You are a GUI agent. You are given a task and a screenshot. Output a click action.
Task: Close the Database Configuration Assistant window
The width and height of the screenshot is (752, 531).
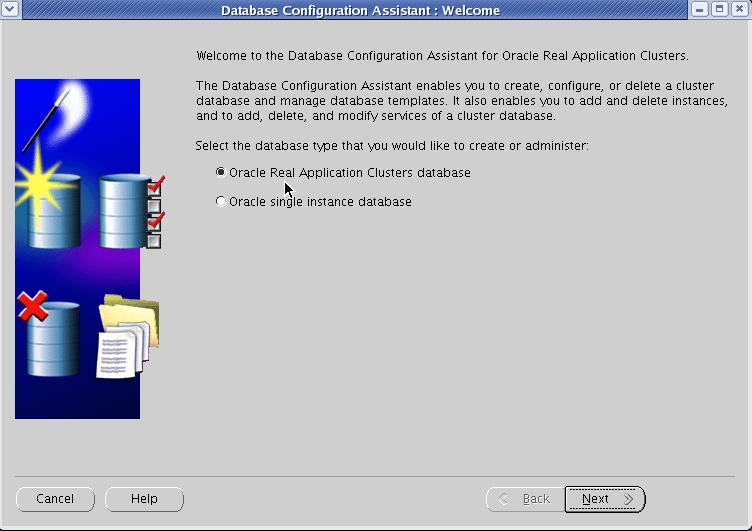(740, 9)
